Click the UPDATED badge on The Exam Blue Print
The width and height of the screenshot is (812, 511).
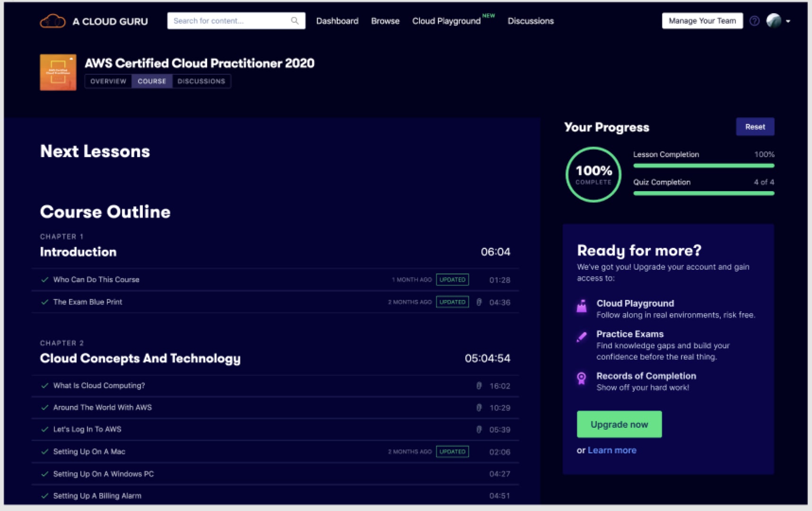point(453,302)
